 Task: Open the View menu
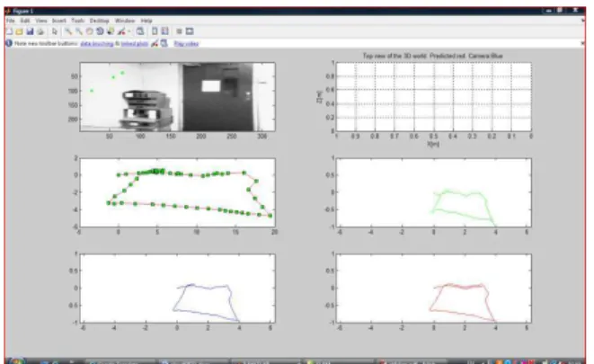point(41,21)
